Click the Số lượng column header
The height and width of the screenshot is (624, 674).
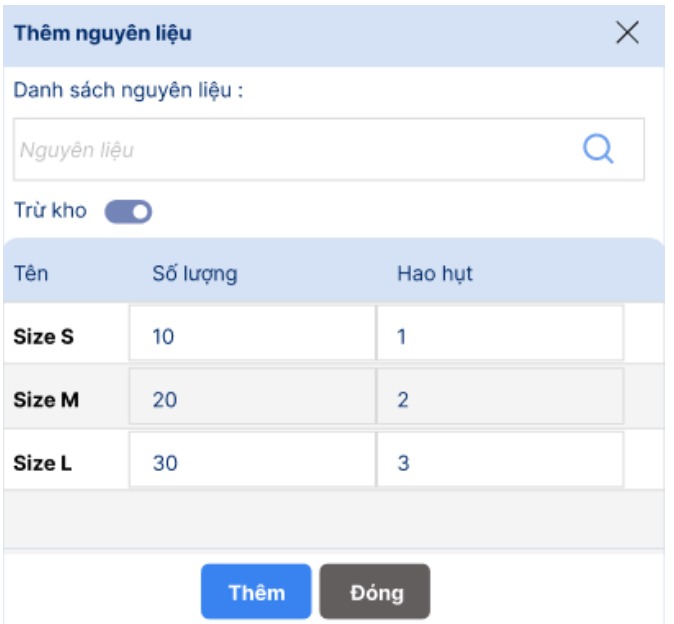click(194, 274)
